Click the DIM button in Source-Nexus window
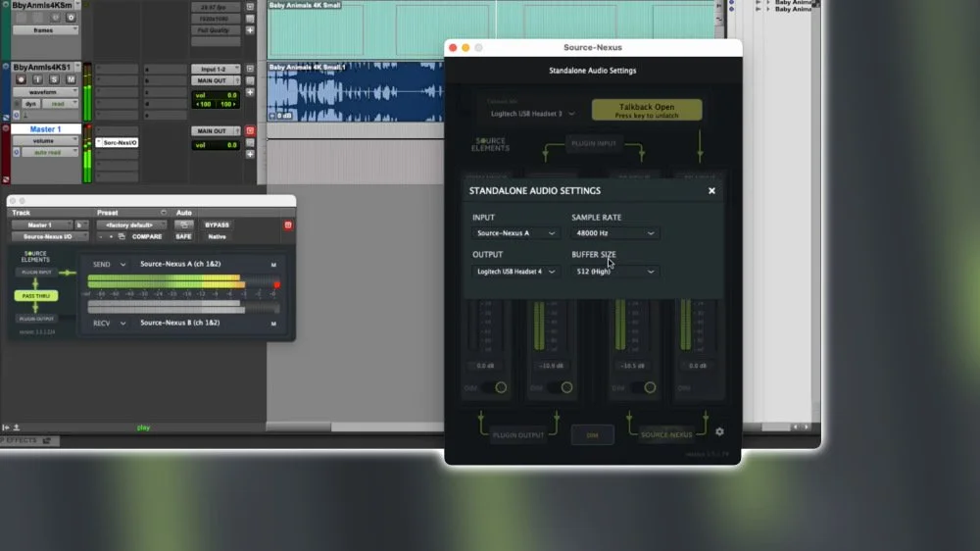 592,434
